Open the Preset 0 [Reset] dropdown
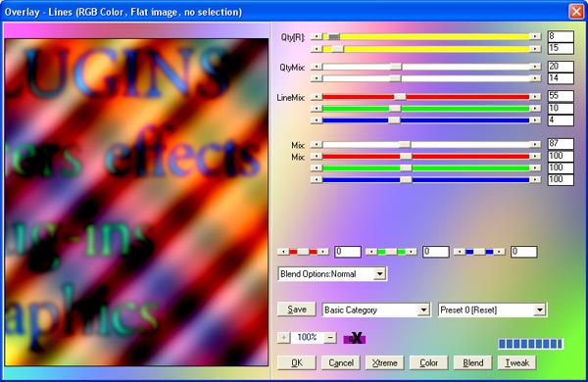Image resolution: width=588 pixels, height=382 pixels. [540, 310]
